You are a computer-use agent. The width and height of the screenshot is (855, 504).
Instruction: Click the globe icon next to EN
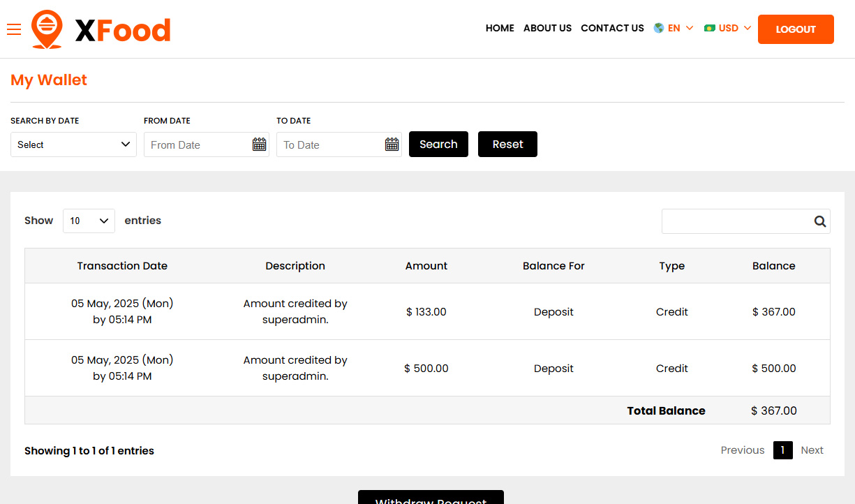pos(657,28)
